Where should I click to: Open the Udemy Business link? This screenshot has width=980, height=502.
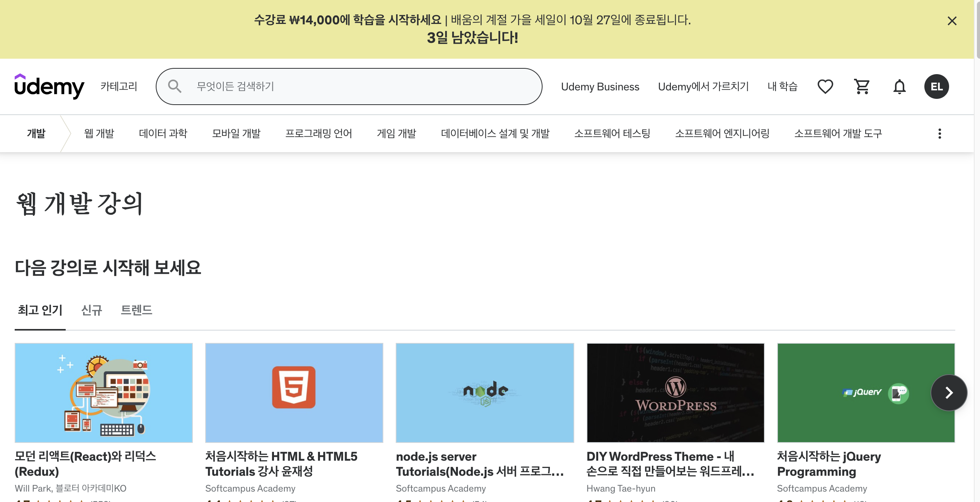[x=600, y=86]
